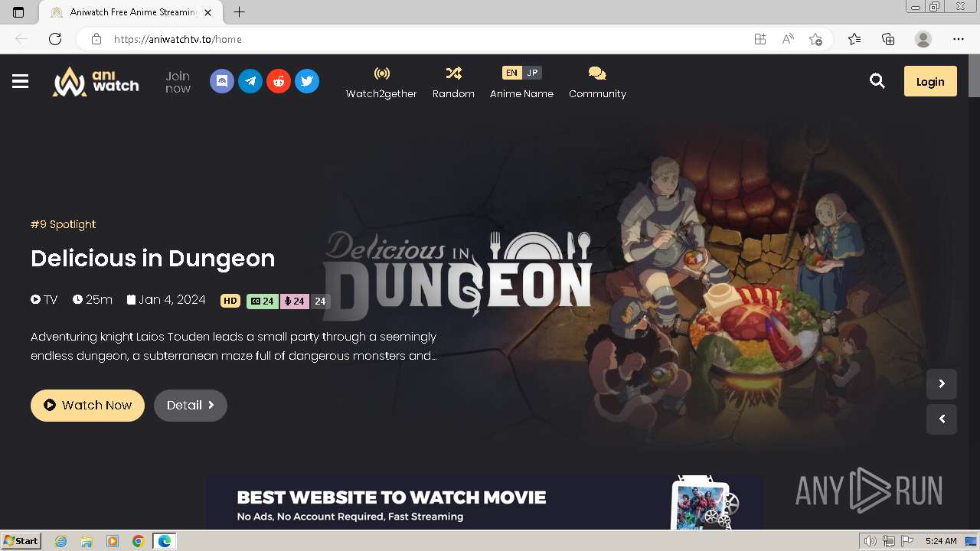The height and width of the screenshot is (551, 980).
Task: Open the Favorites list
Action: (854, 39)
